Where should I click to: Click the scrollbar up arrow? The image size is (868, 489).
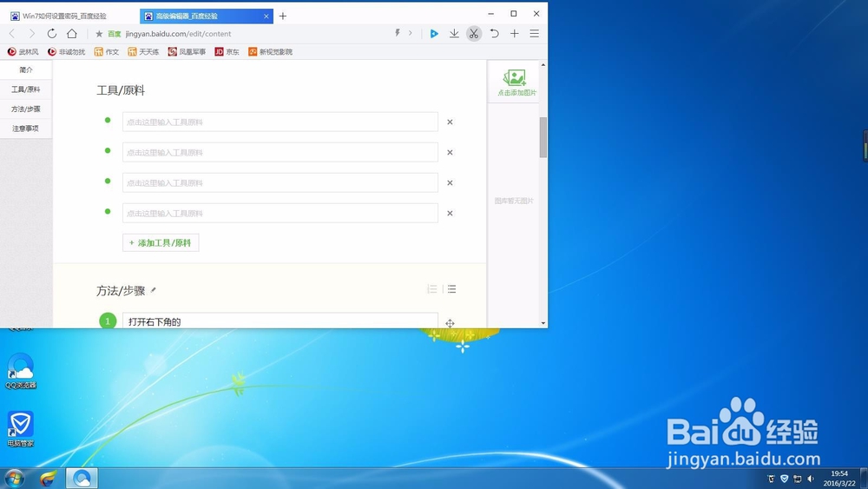(543, 65)
